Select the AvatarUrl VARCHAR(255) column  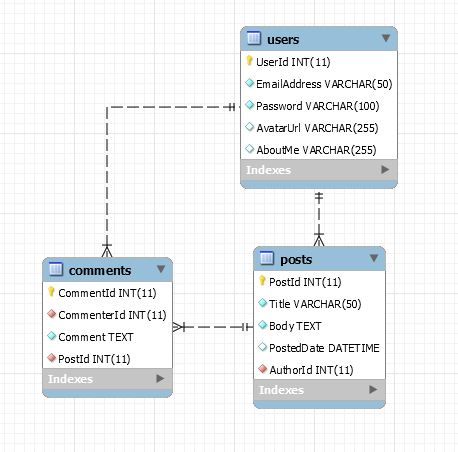pos(317,128)
